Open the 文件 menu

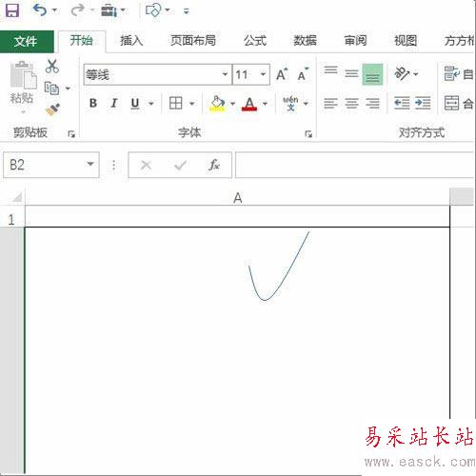point(27,41)
